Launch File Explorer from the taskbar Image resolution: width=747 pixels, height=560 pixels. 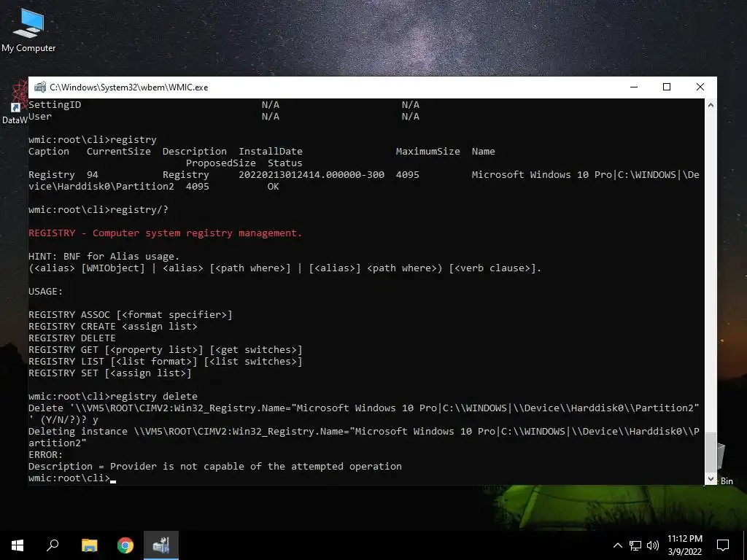pyautogui.click(x=89, y=545)
